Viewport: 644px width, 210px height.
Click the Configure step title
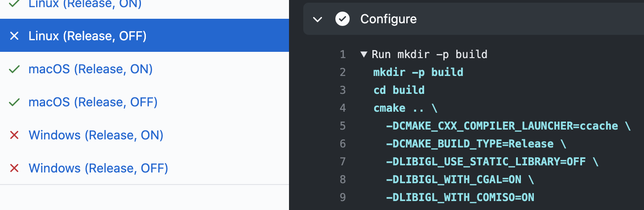point(388,19)
